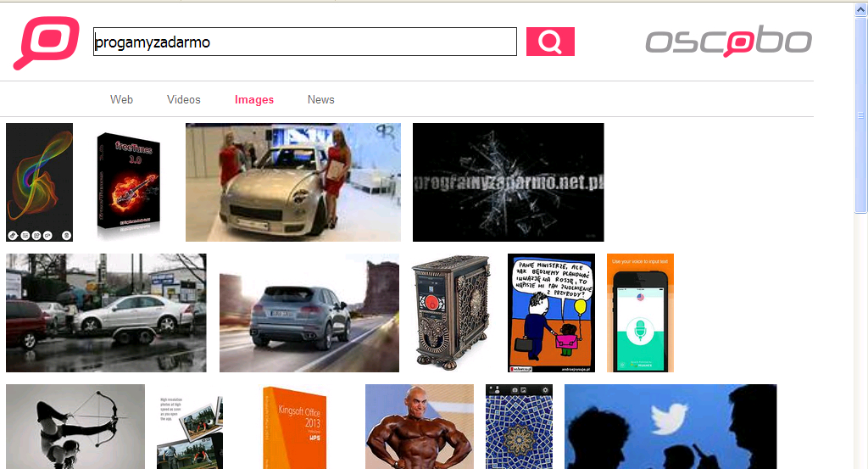Viewport: 868px width, 469px height.
Task: Click the pink Oscobo speech-bubble logo icon
Action: [x=46, y=42]
